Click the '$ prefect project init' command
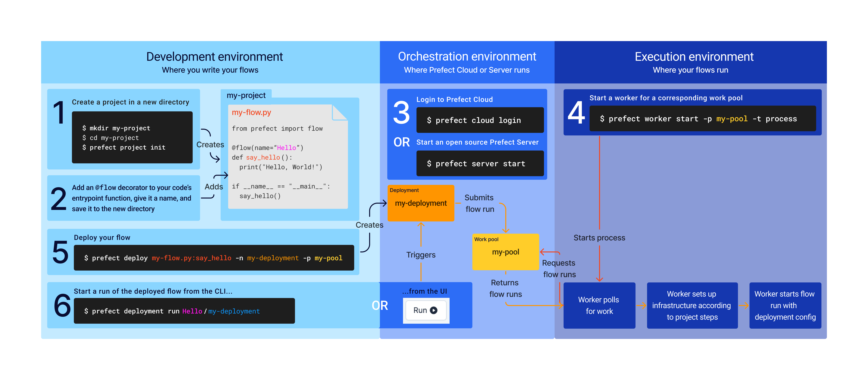 click(x=124, y=147)
